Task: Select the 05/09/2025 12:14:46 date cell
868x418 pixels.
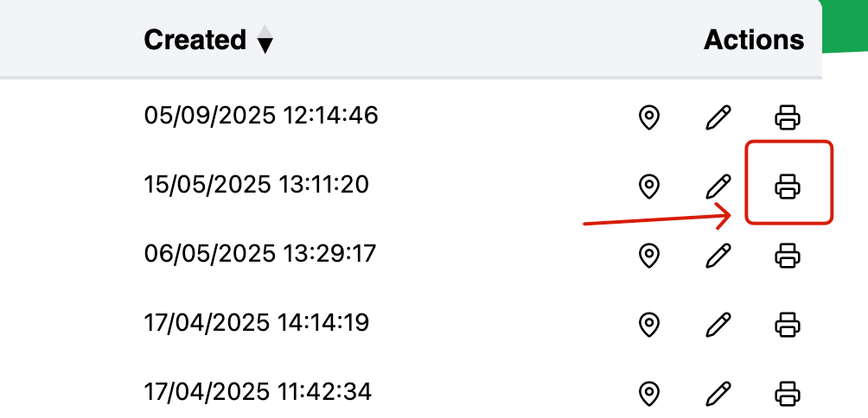Action: click(x=261, y=116)
